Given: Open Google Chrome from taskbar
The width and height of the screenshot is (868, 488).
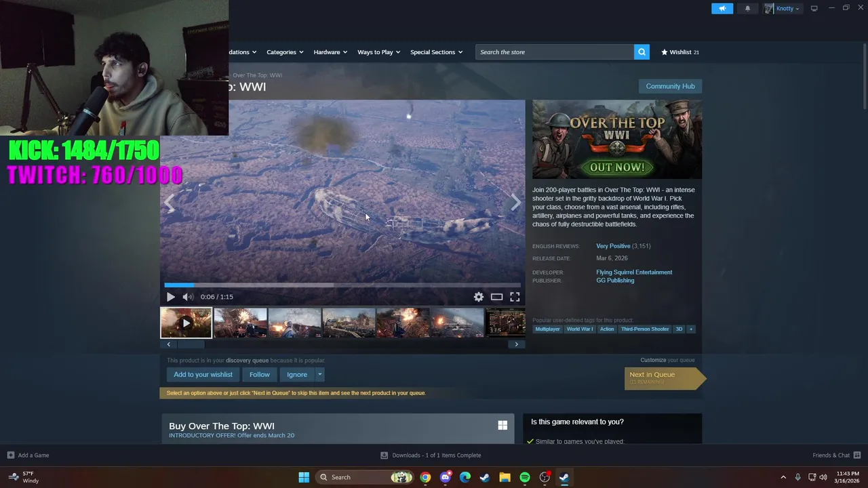Looking at the screenshot, I should (425, 477).
